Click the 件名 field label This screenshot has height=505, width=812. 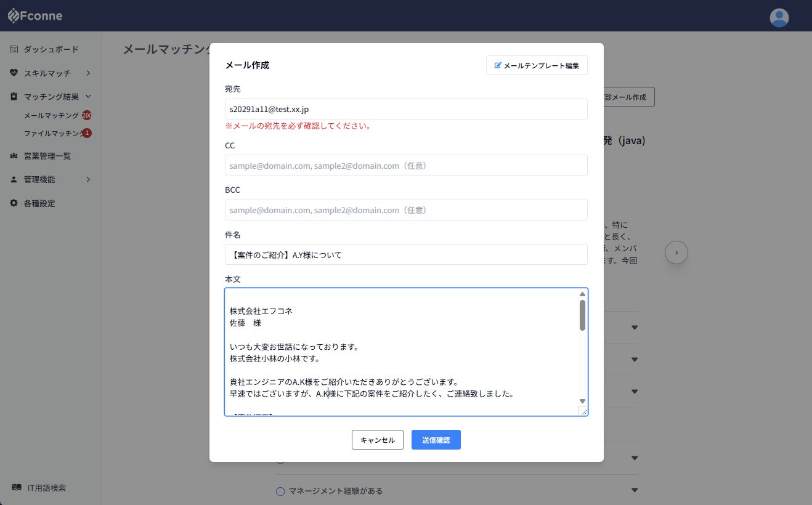click(233, 235)
